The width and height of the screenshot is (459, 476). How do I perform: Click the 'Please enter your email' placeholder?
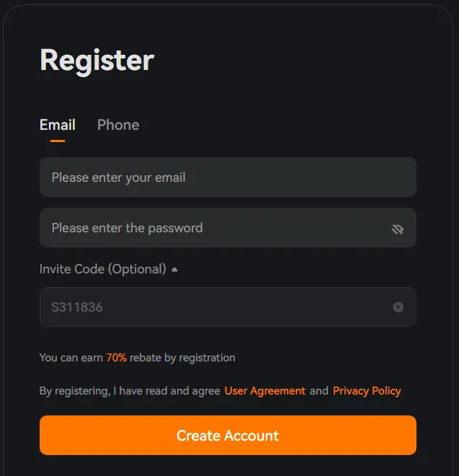118,177
